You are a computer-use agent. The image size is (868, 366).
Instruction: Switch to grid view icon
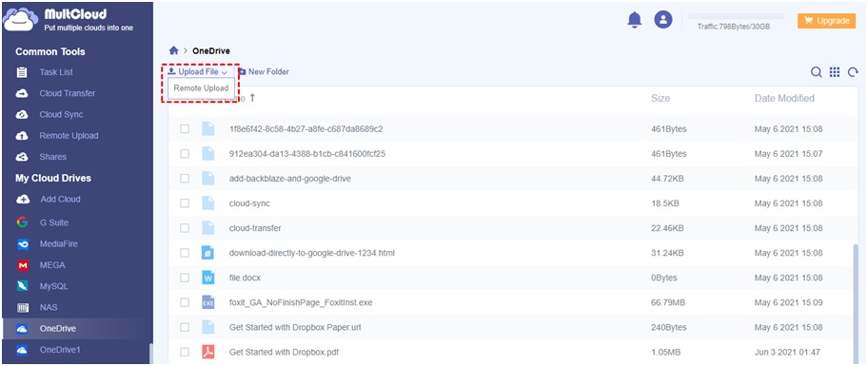click(x=835, y=72)
